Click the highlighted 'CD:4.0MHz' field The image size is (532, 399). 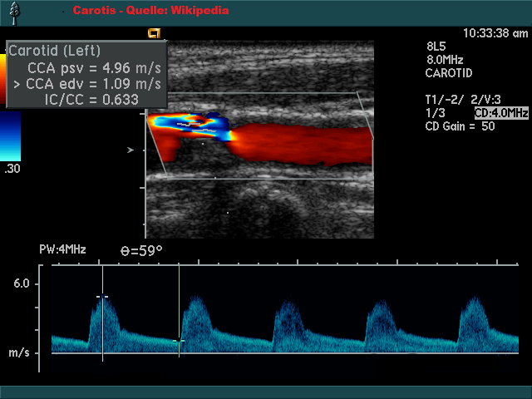pyautogui.click(x=501, y=113)
